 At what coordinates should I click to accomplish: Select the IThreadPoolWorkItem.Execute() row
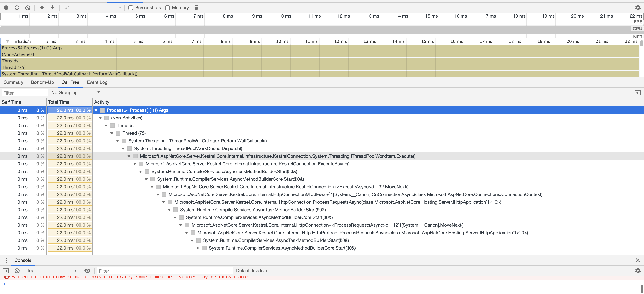[322, 156]
